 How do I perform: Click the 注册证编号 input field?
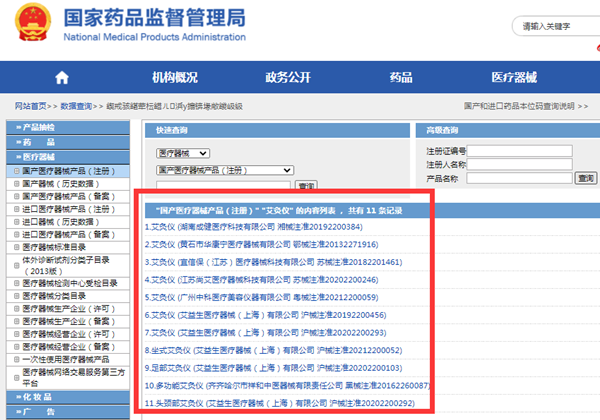click(520, 151)
